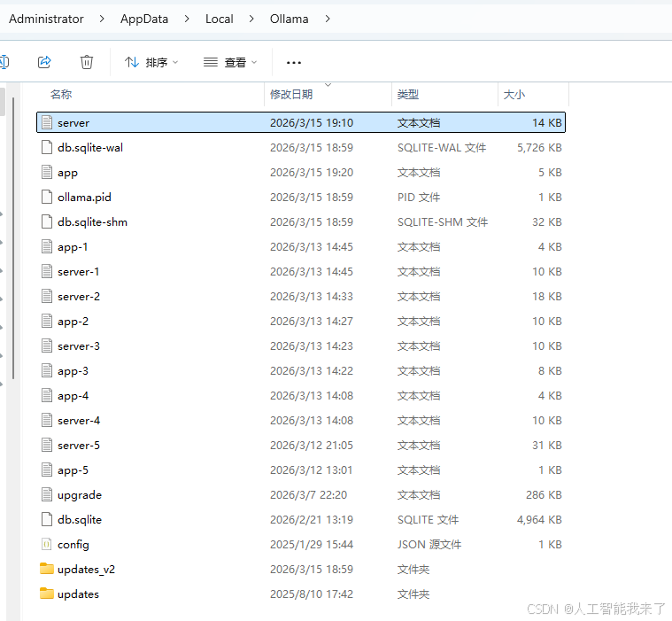Select the db.sqlite-wal file icon
Image resolution: width=672 pixels, height=621 pixels.
point(47,148)
